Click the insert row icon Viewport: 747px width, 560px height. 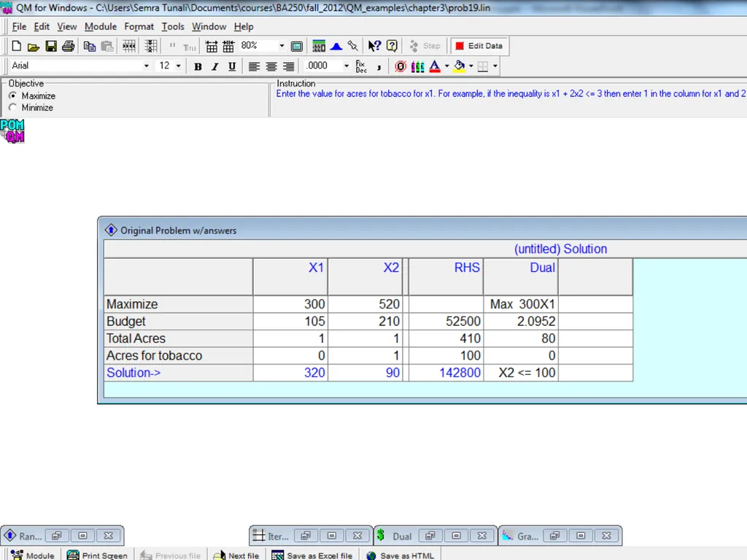[151, 46]
